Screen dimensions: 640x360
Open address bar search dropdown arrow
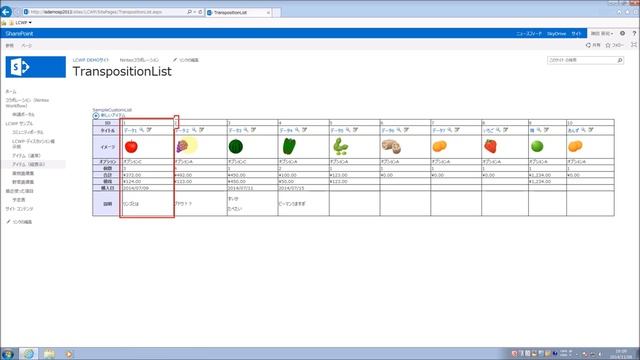coord(194,12)
